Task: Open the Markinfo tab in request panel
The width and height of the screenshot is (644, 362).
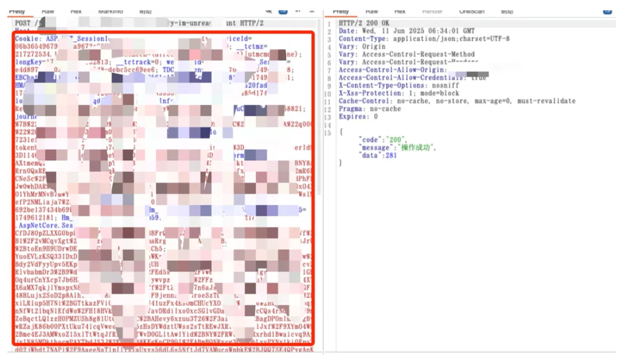Action: pos(110,11)
